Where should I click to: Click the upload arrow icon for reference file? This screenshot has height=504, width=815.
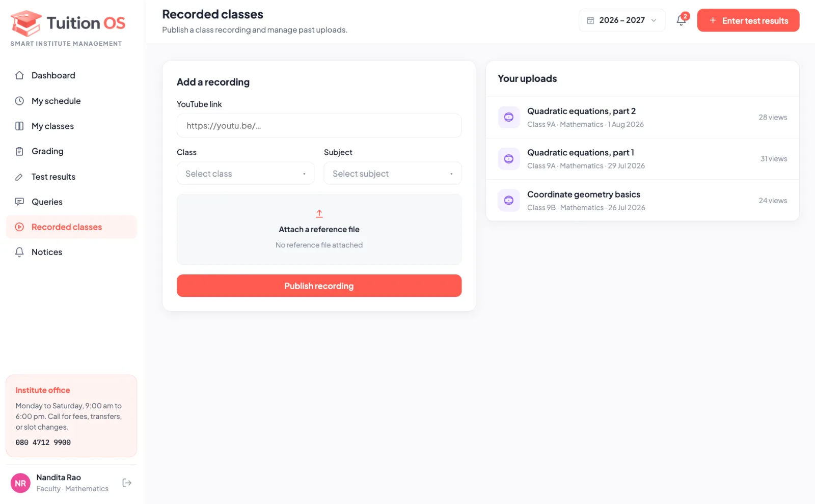[319, 214]
